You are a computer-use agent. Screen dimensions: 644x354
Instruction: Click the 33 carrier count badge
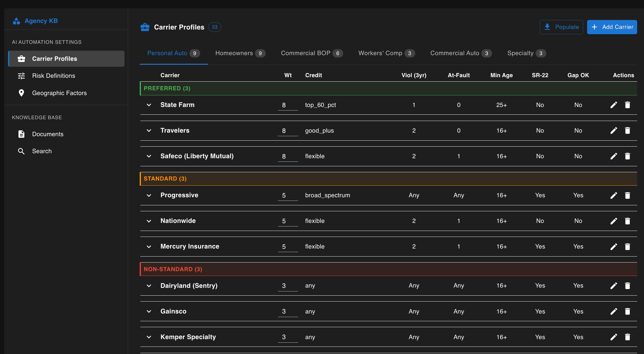[215, 27]
